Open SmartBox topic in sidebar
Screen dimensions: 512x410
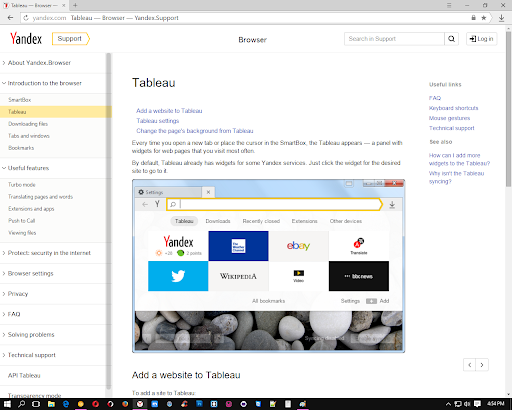(x=20, y=100)
